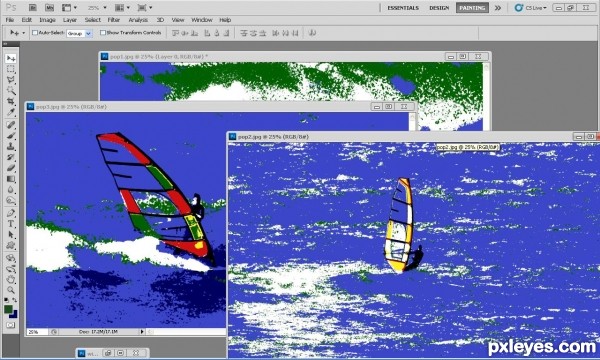Select the Custom Shape tool
The image size is (600, 360).
(x=11, y=245)
